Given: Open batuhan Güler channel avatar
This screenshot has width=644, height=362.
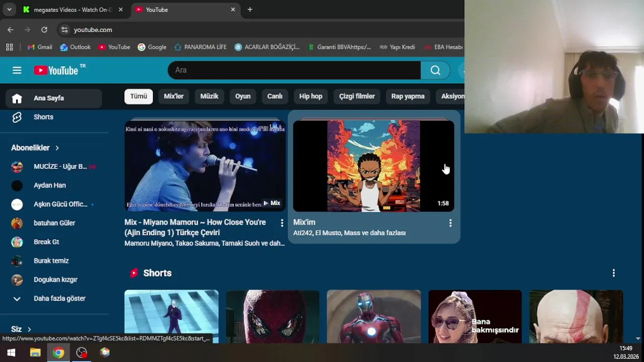Looking at the screenshot, I should click(17, 223).
